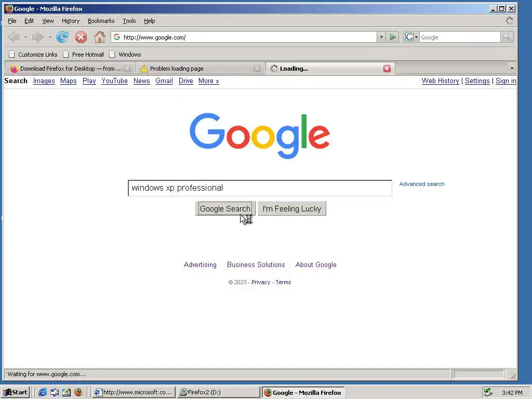
Task: Open the Edit menu
Action: pyautogui.click(x=29, y=21)
